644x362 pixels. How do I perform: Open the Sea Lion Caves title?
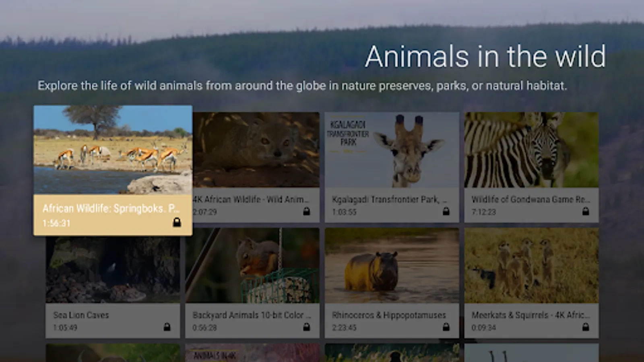click(x=81, y=315)
